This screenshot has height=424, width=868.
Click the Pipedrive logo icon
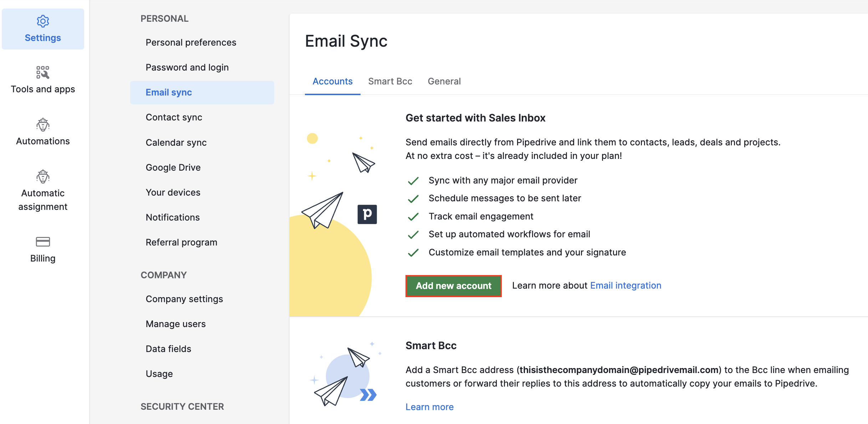(367, 214)
